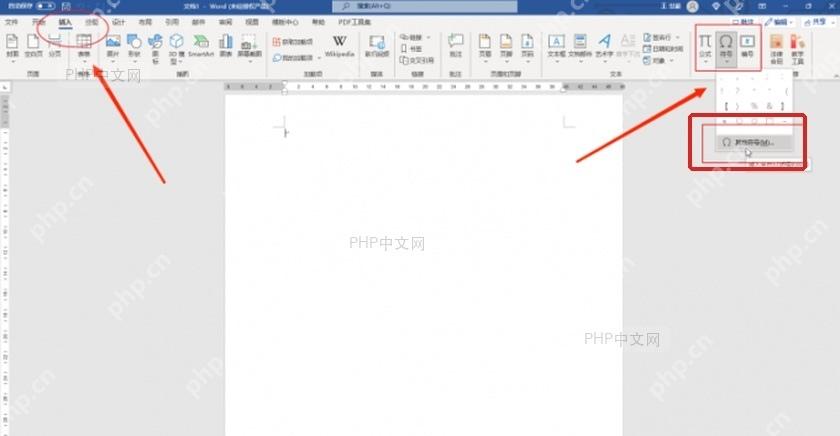Switch to the Design (设计) tab

point(118,22)
